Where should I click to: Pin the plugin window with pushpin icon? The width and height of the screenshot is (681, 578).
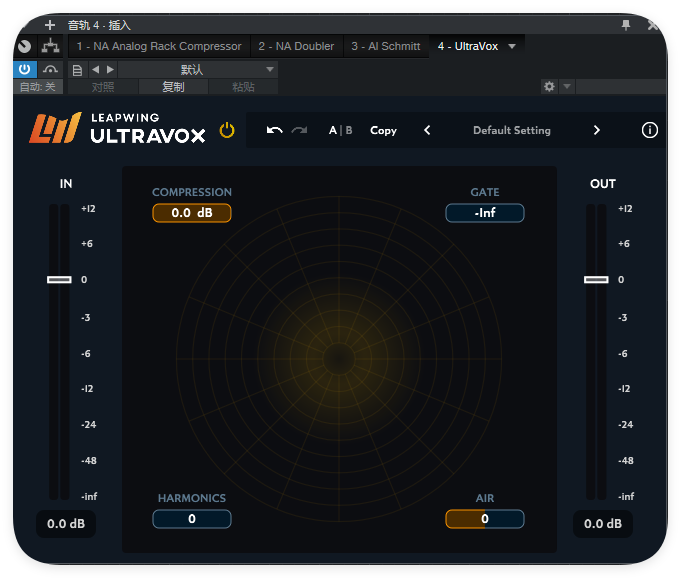626,25
